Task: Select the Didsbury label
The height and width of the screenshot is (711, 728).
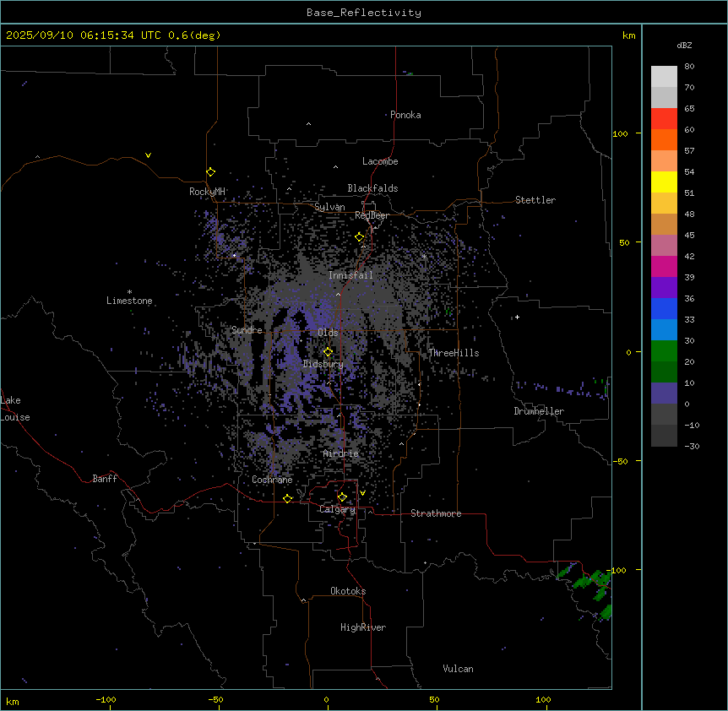Action: (x=323, y=364)
